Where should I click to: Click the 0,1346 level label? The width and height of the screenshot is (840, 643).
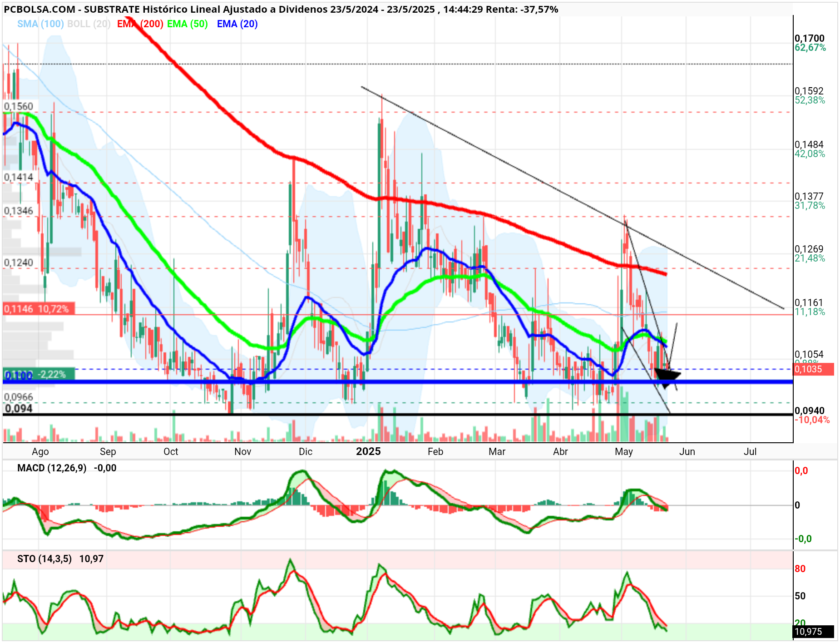pyautogui.click(x=19, y=211)
